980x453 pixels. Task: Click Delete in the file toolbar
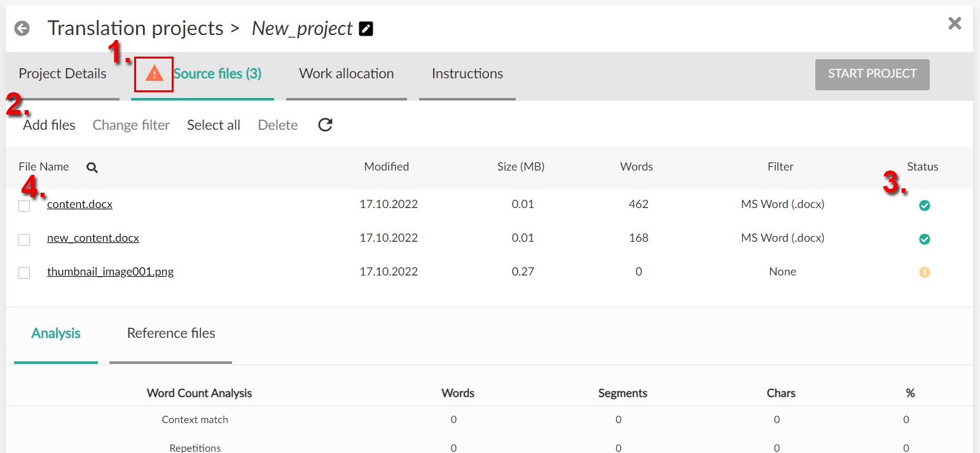278,125
